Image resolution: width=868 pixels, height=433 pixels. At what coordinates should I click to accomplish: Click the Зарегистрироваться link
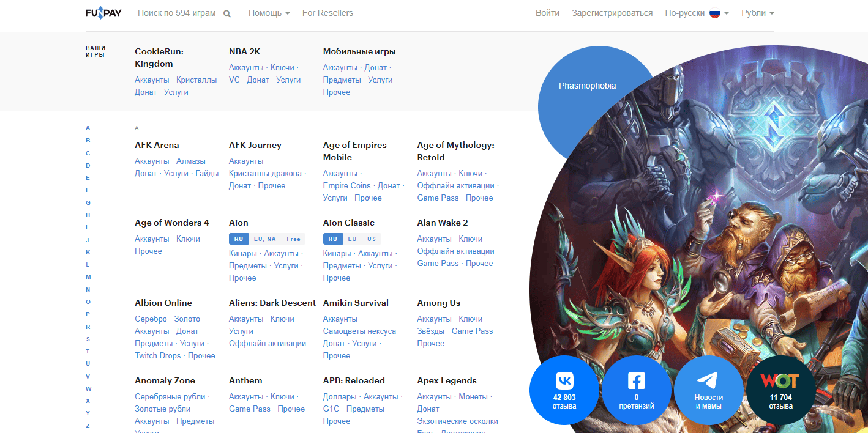pyautogui.click(x=612, y=13)
